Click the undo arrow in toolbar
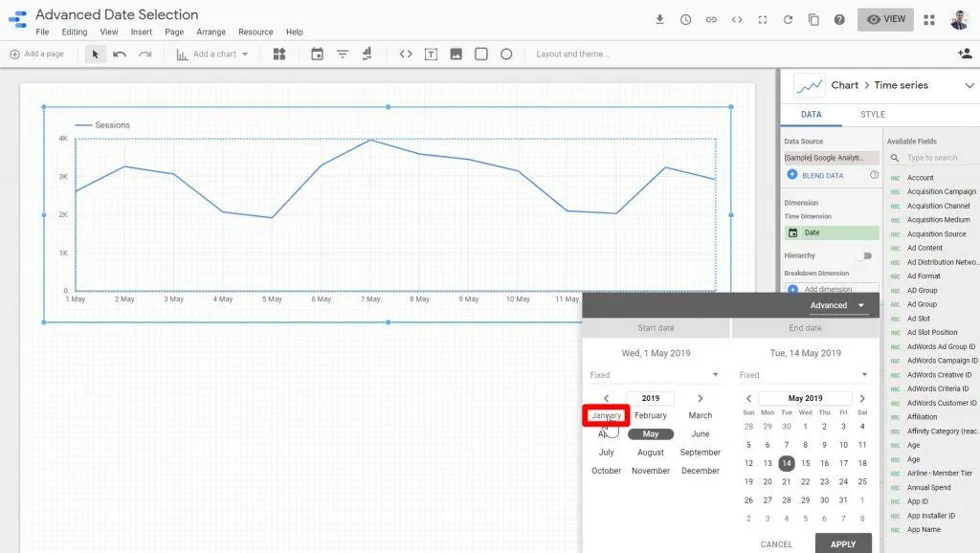Image resolution: width=980 pixels, height=553 pixels. (x=120, y=55)
